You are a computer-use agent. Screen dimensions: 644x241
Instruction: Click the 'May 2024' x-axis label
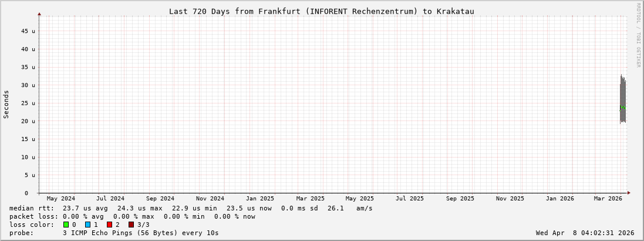tap(60, 199)
